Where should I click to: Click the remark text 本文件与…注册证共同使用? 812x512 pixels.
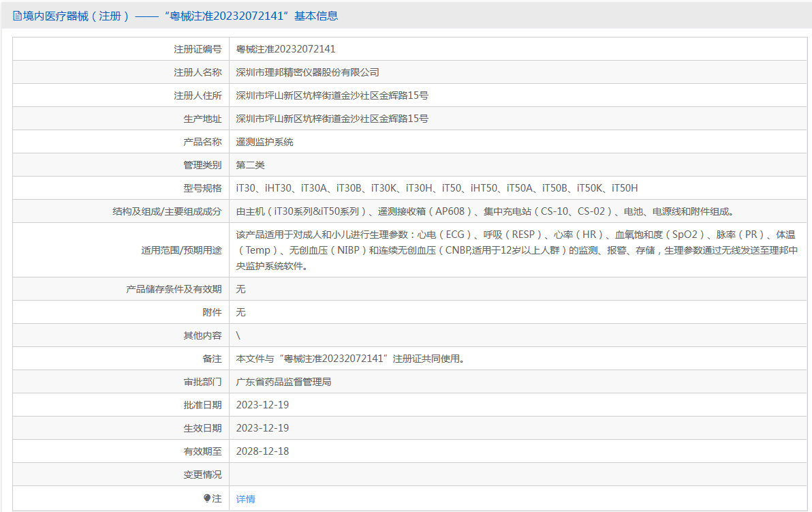350,359
